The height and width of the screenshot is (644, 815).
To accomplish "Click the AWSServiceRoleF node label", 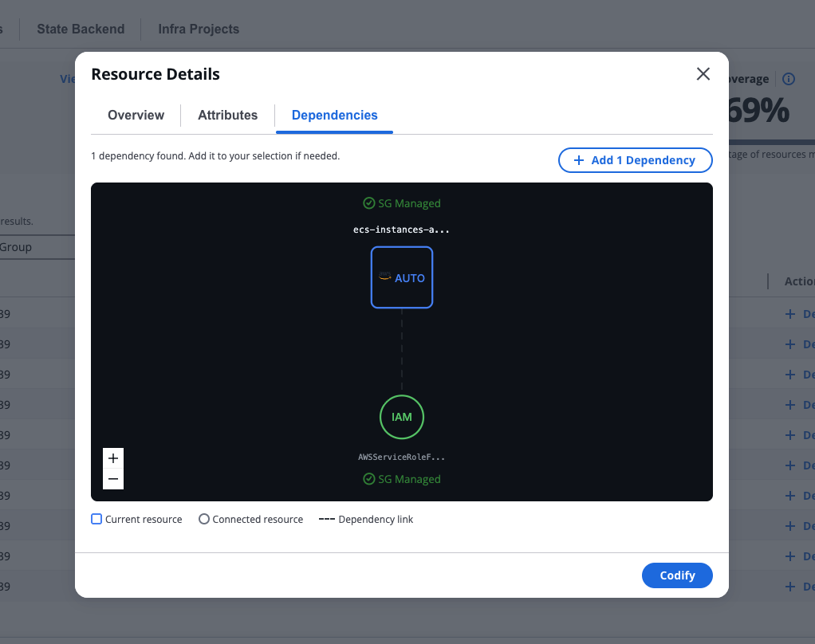I will coord(402,457).
